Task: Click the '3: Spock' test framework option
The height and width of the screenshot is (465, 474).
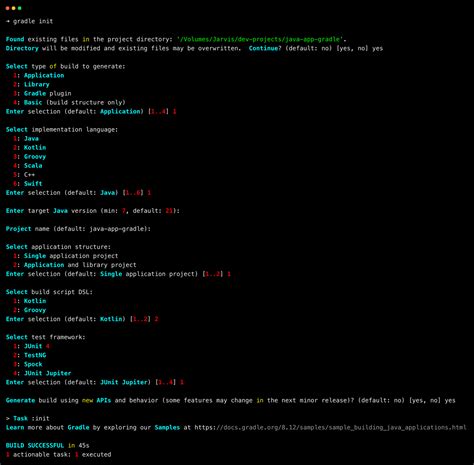Action: tap(28, 364)
